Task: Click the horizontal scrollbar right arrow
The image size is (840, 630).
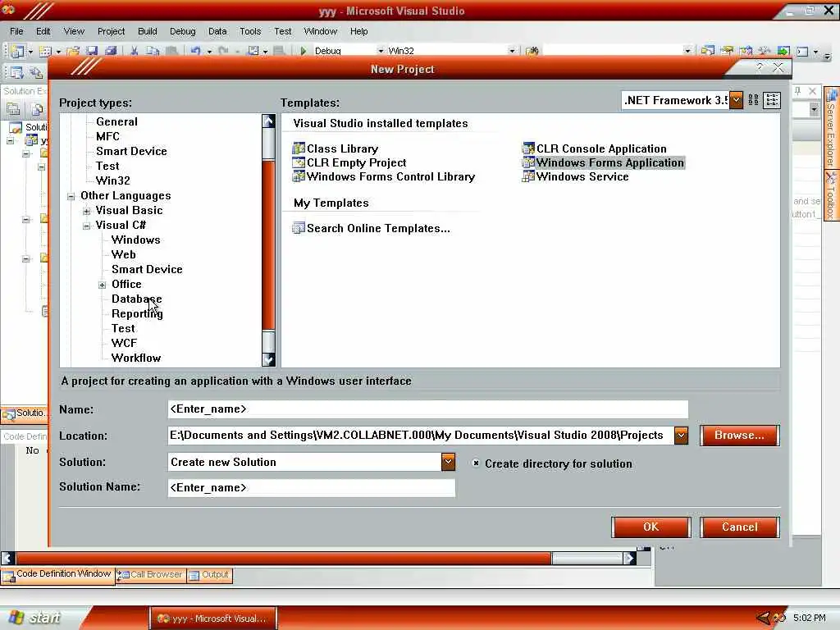Action: click(629, 558)
